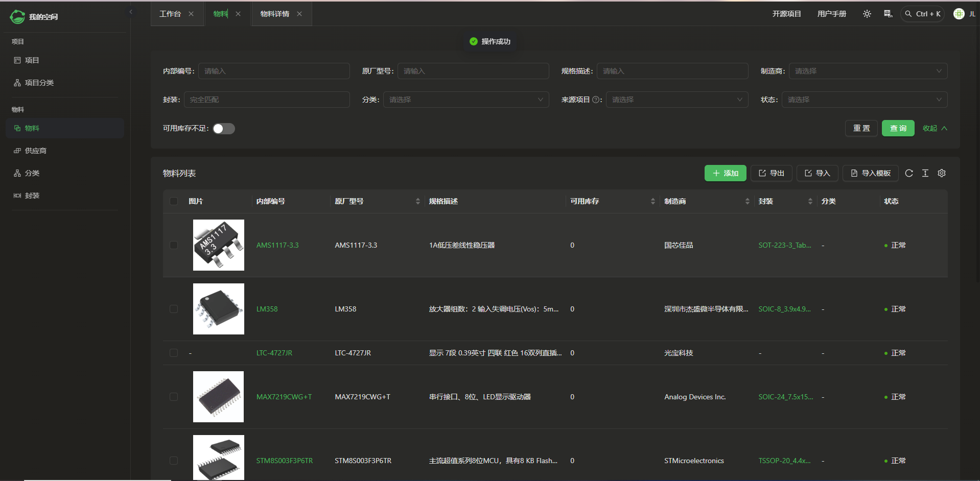Toggle the light/dark theme sun icon
This screenshot has width=980, height=481.
[x=867, y=14]
